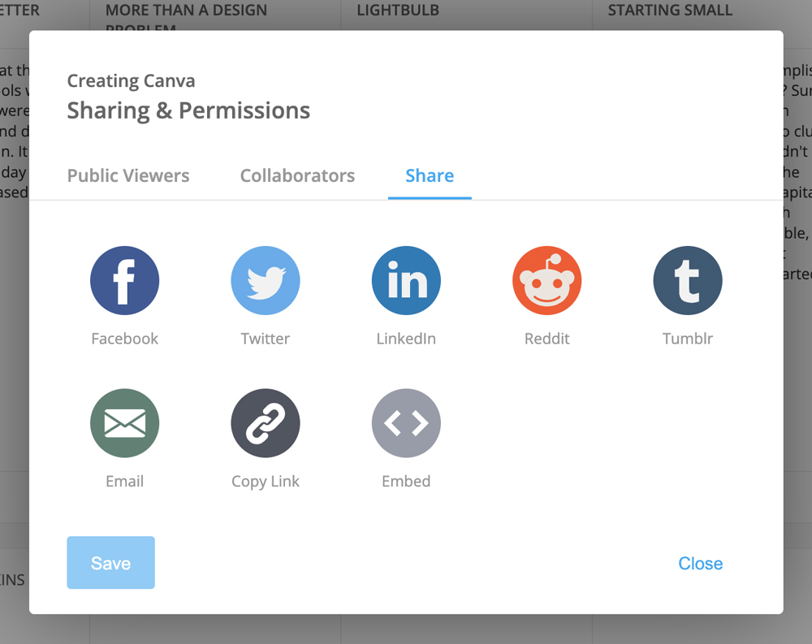Open the Email envelope icon
This screenshot has height=644, width=812.
(x=125, y=423)
